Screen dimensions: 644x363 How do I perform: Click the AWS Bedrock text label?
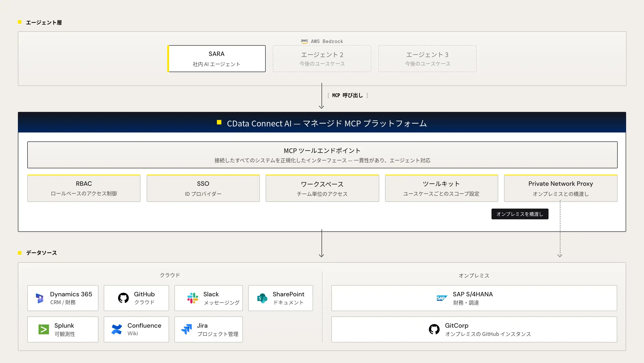pyautogui.click(x=327, y=41)
